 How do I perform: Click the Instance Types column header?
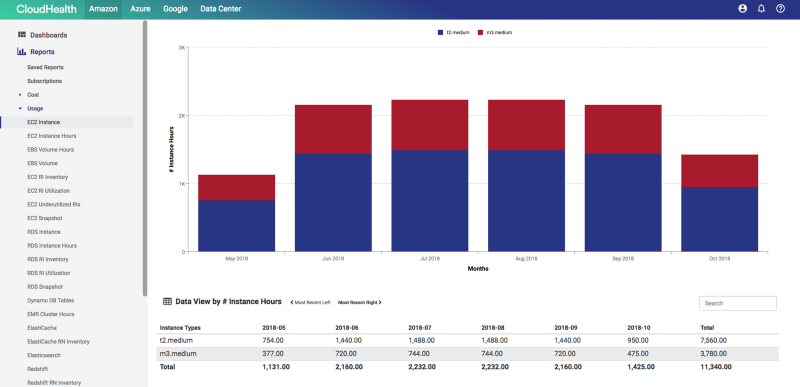click(x=180, y=328)
